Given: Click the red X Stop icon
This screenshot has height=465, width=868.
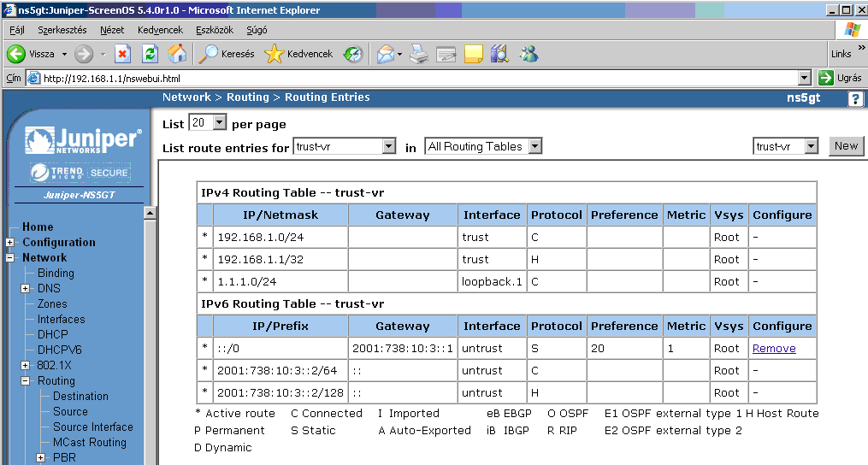Looking at the screenshot, I should [122, 54].
